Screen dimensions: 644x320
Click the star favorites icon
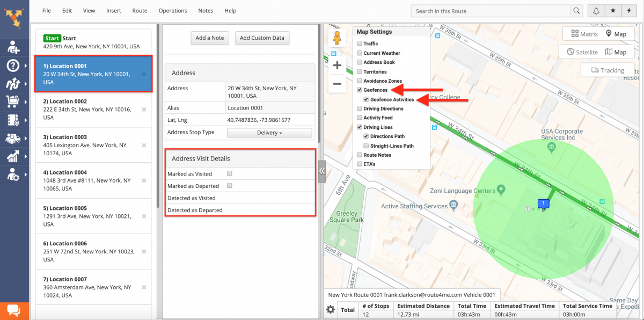pyautogui.click(x=612, y=11)
